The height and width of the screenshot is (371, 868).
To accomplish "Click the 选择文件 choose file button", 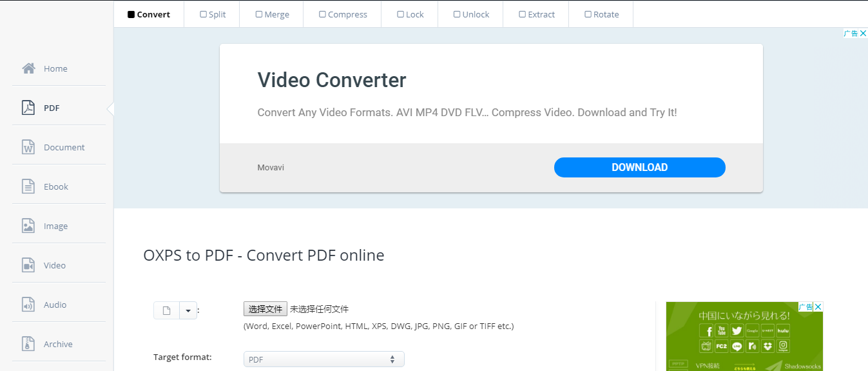I will click(265, 309).
